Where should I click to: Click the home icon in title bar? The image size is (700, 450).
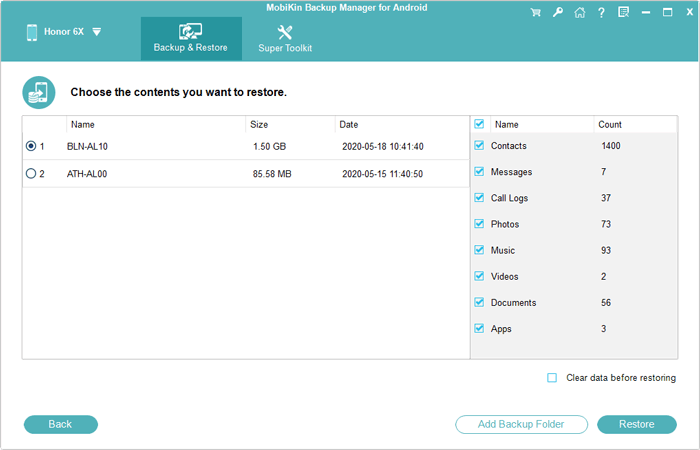[x=578, y=13]
